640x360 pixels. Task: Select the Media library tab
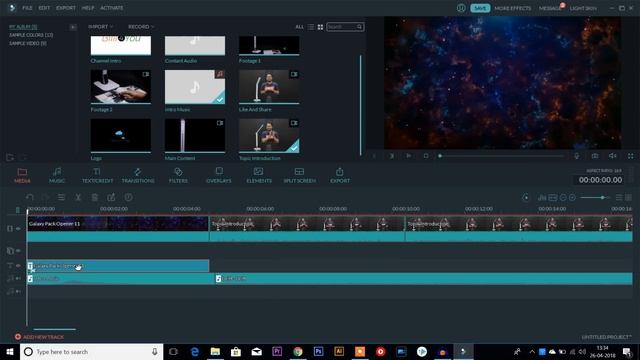coord(22,175)
